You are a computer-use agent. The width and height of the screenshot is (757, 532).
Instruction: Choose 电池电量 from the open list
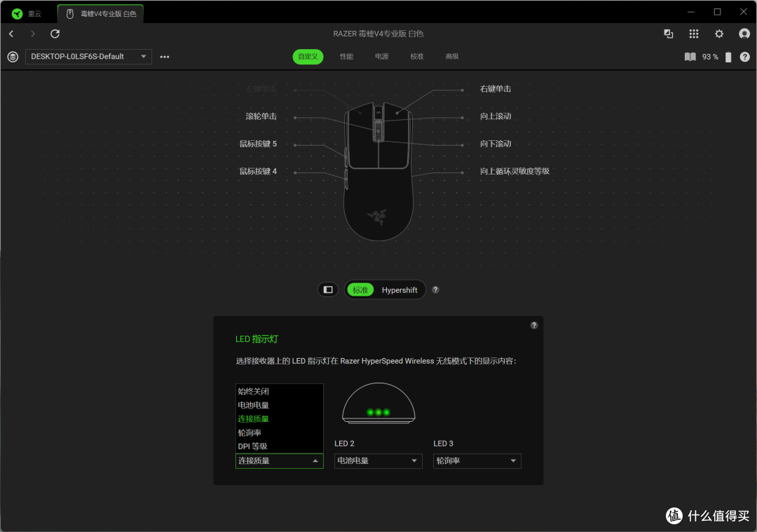click(279, 405)
